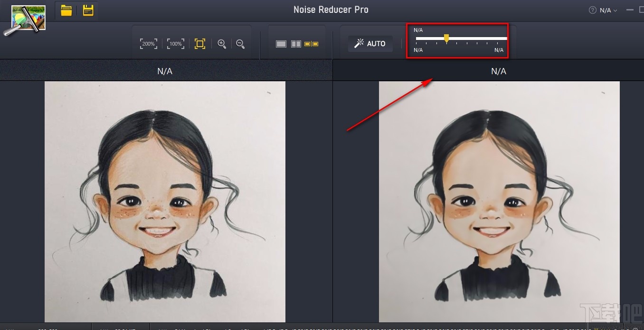Viewport: 644px width, 330px height.
Task: Click the yellow save image icon
Action: pos(88,10)
